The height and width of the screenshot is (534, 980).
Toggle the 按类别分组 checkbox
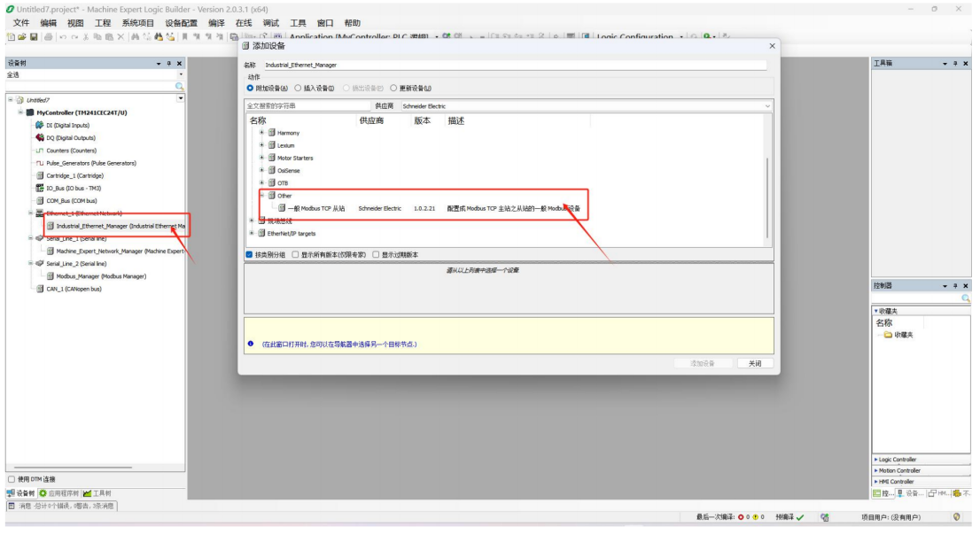pos(249,254)
